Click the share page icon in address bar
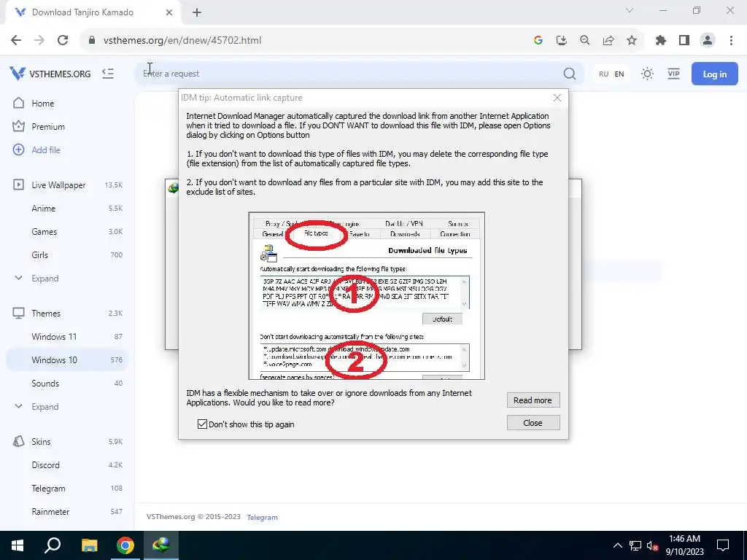 click(608, 40)
